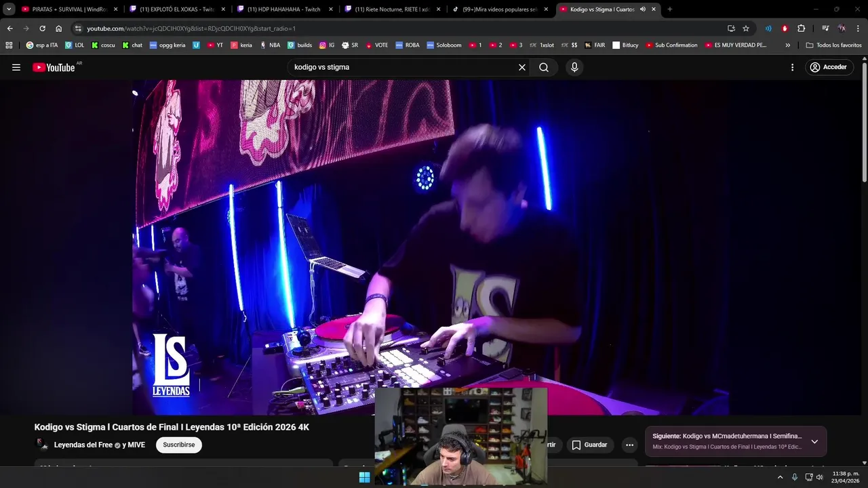Click the video player showing the DJ
The width and height of the screenshot is (868, 488).
point(431,247)
